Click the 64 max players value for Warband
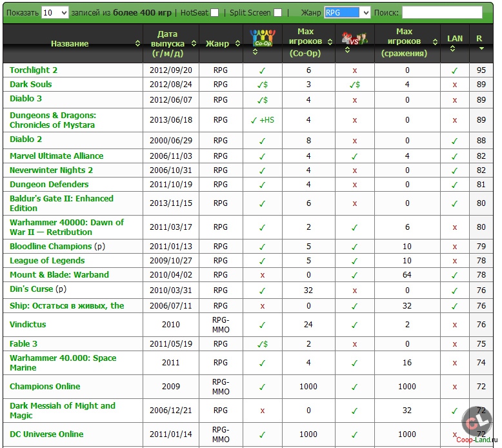 point(407,275)
